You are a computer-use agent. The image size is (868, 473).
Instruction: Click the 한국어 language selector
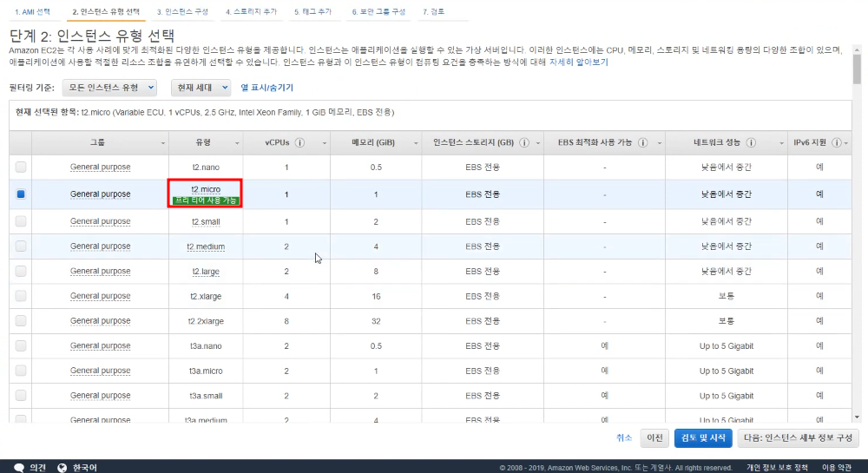pyautogui.click(x=85, y=468)
